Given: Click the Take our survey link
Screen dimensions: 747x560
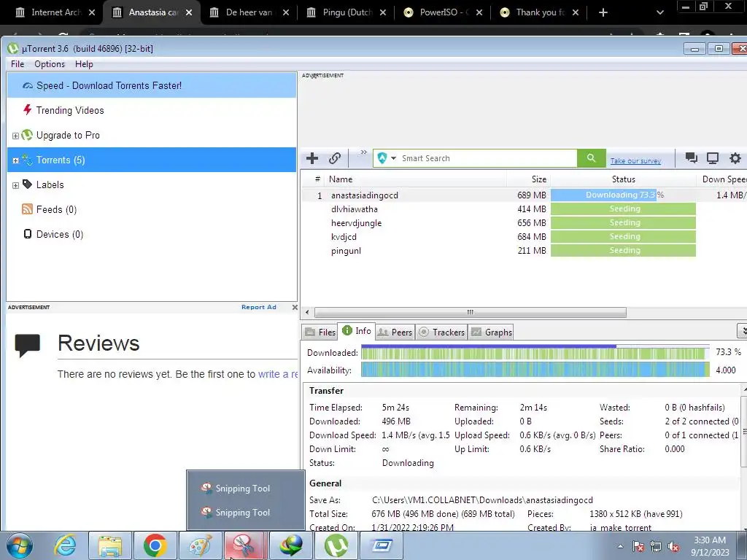Looking at the screenshot, I should point(635,161).
